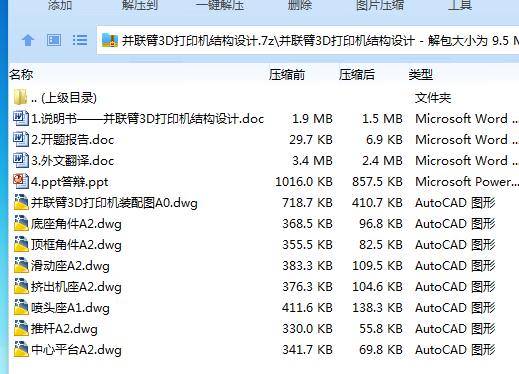Screen dimensions: 519x374
Task: Select the parent folder icon (上级目录)
Action: (20, 97)
